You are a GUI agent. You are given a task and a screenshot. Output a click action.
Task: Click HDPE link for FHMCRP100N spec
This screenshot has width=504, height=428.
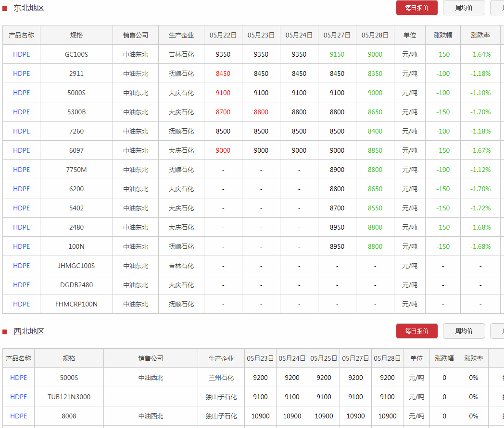point(21,304)
